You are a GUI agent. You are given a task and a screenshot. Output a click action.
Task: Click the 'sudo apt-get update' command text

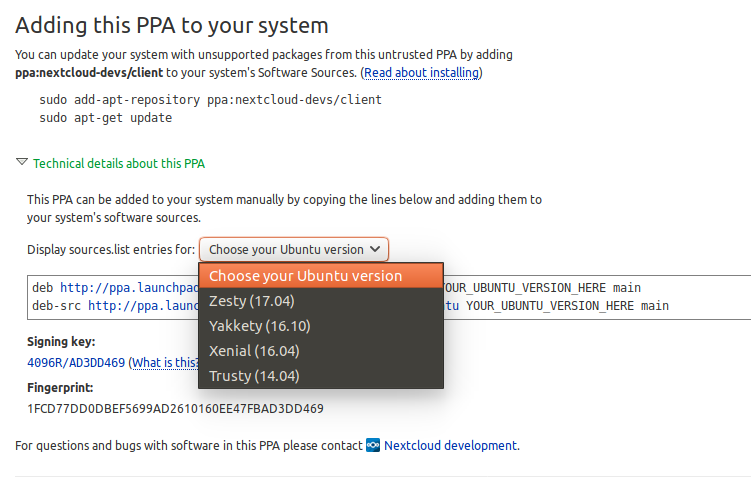pos(106,117)
